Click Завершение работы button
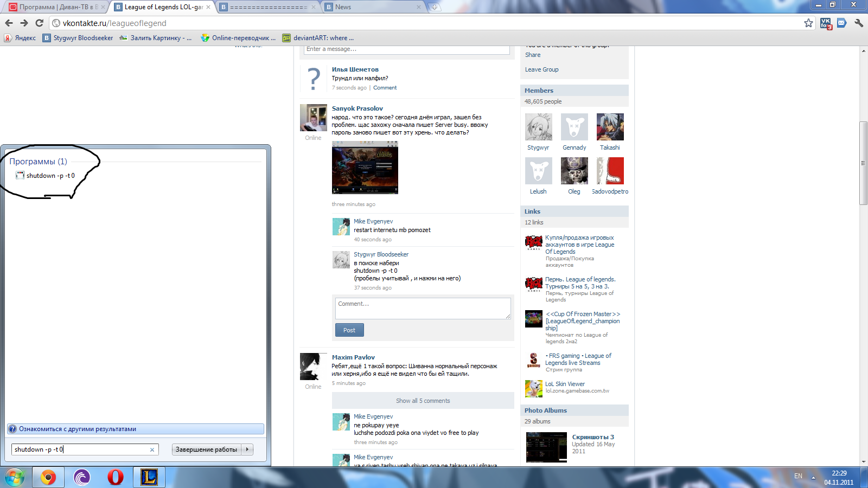Viewport: 868px width, 488px height. point(207,450)
